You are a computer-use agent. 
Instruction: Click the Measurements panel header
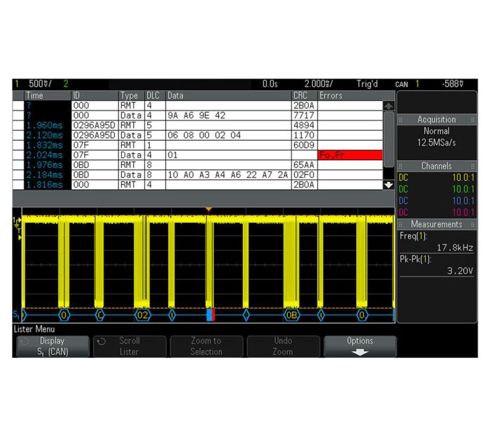tap(437, 224)
